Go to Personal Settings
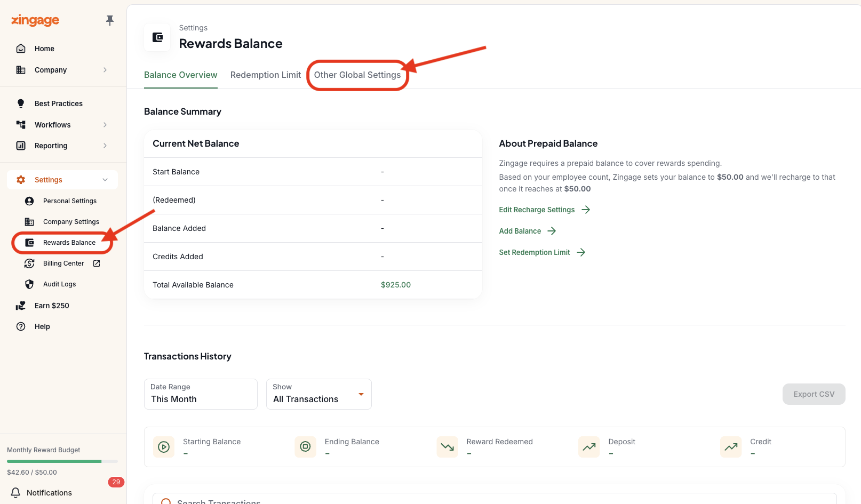 pyautogui.click(x=70, y=201)
